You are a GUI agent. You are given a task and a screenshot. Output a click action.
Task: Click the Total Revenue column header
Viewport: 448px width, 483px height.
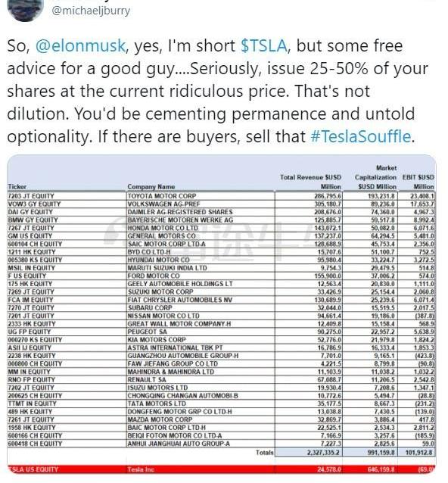pos(311,182)
